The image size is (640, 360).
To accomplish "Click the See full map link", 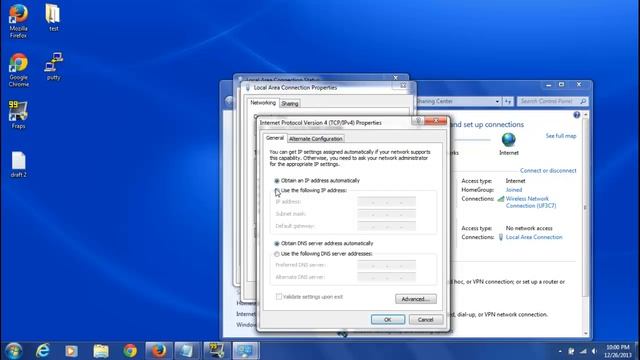I will pyautogui.click(x=561, y=136).
